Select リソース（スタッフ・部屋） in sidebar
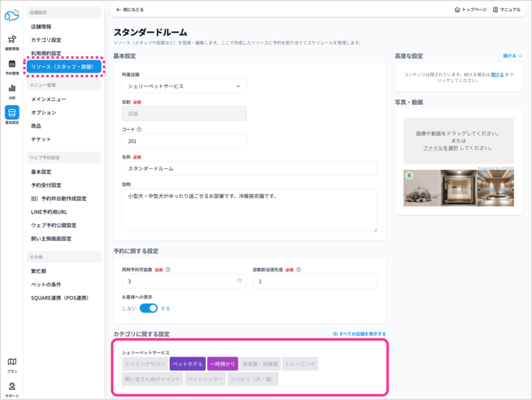This screenshot has height=400, width=532. 64,67
